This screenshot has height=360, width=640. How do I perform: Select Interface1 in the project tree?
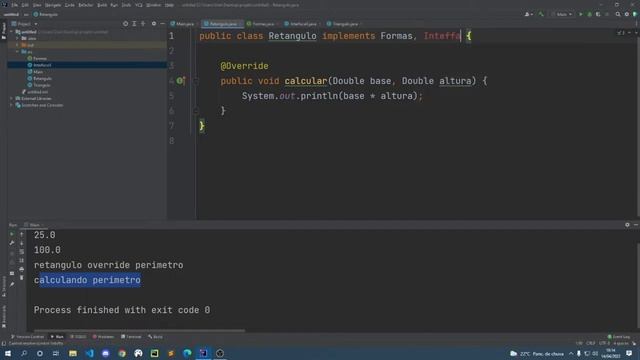(x=42, y=65)
